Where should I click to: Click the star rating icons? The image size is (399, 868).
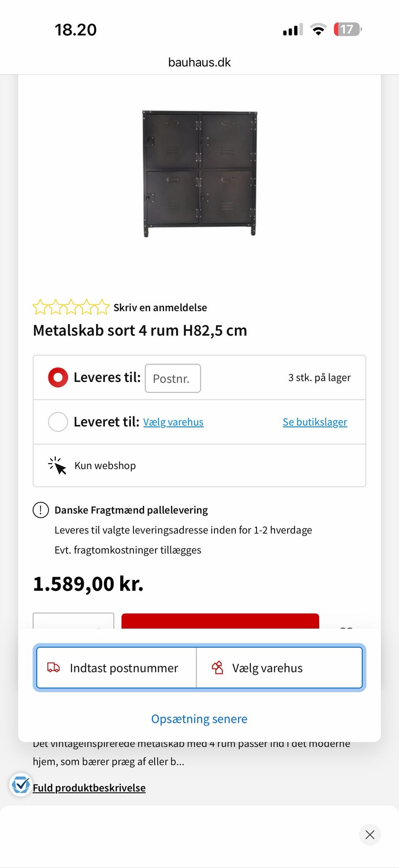(x=71, y=307)
